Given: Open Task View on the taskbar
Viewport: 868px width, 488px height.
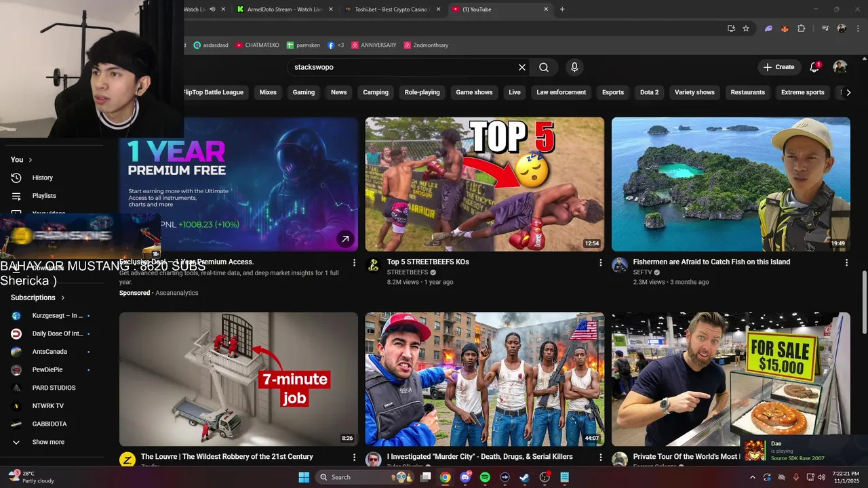Looking at the screenshot, I should [425, 477].
